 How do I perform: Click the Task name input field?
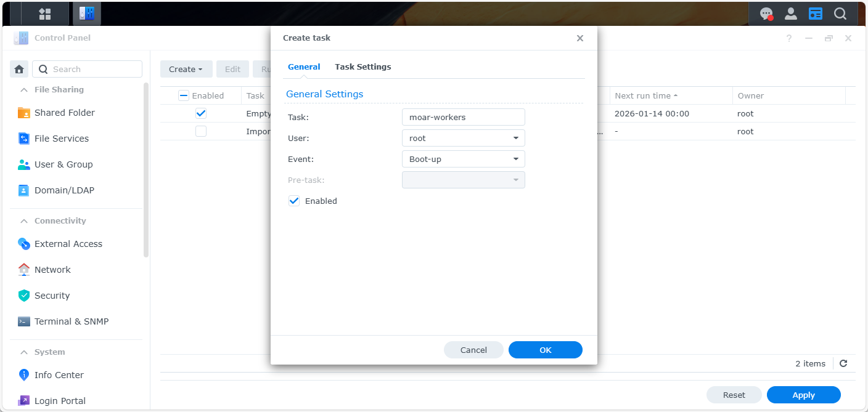[x=463, y=117]
